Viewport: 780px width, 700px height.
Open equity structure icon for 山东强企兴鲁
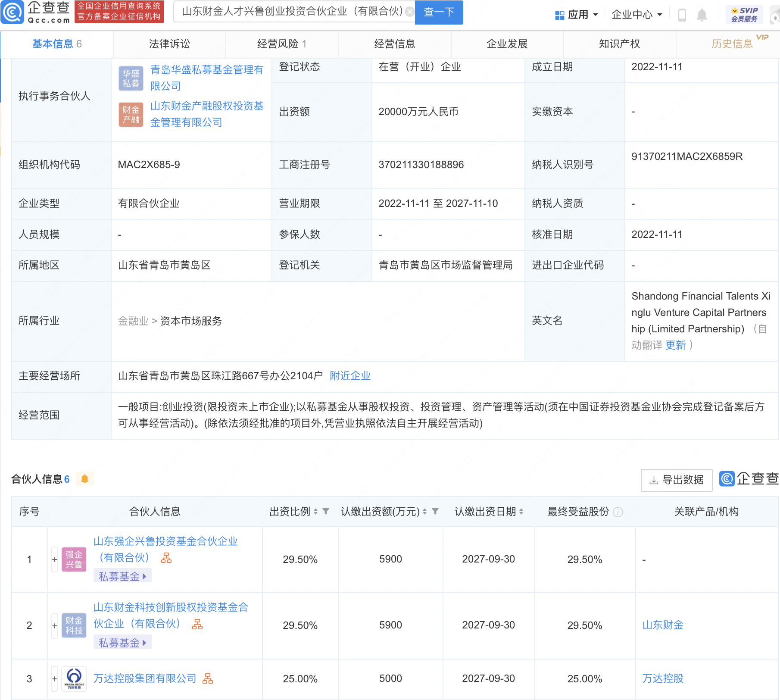(166, 558)
